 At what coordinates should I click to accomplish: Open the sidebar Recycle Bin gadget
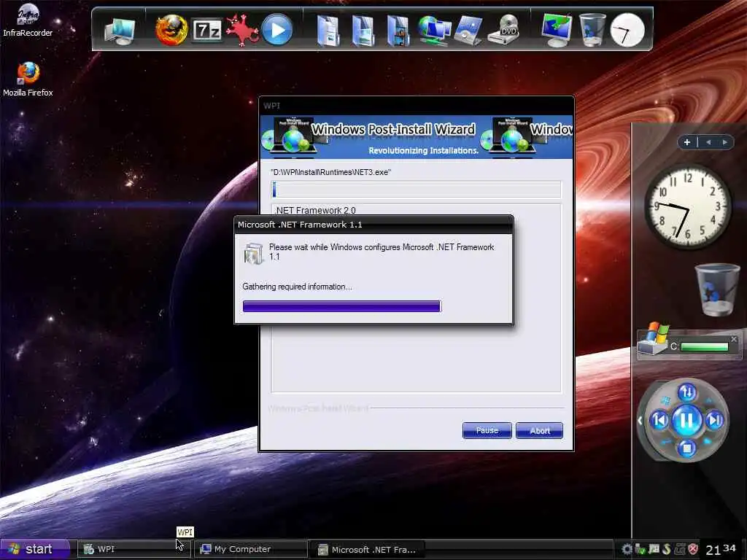point(716,289)
